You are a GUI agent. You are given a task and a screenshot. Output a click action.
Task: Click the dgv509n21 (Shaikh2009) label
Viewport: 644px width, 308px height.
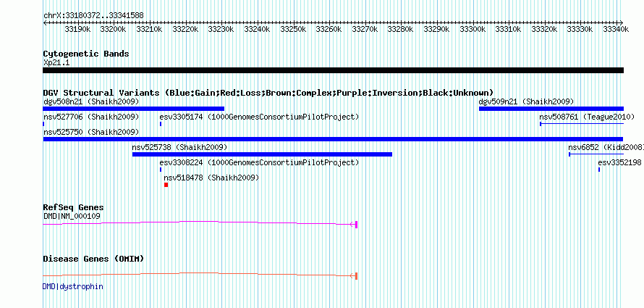point(527,101)
